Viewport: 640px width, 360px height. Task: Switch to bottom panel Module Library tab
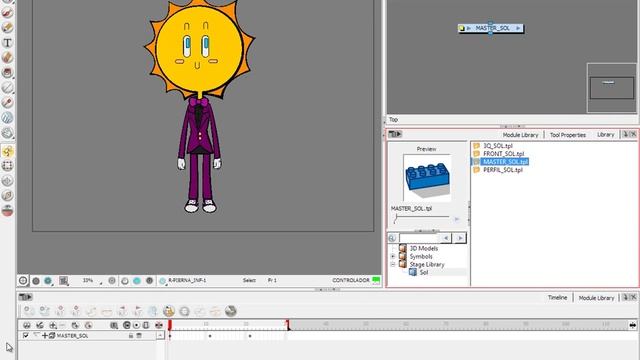(x=596, y=298)
